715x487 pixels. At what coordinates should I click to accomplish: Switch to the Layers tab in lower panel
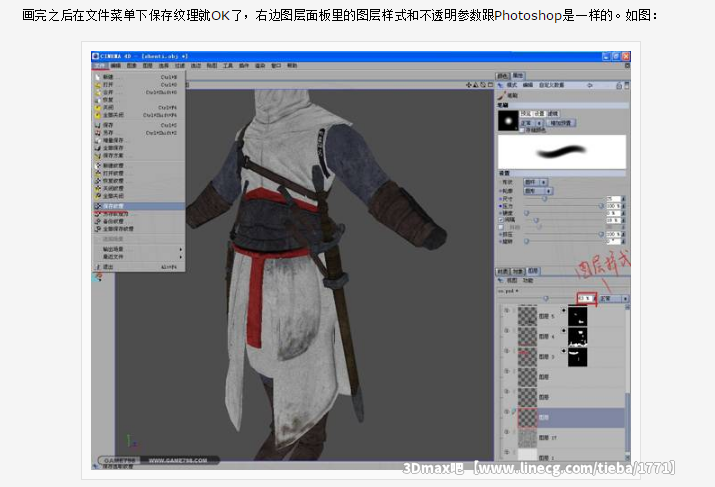[x=533, y=271]
